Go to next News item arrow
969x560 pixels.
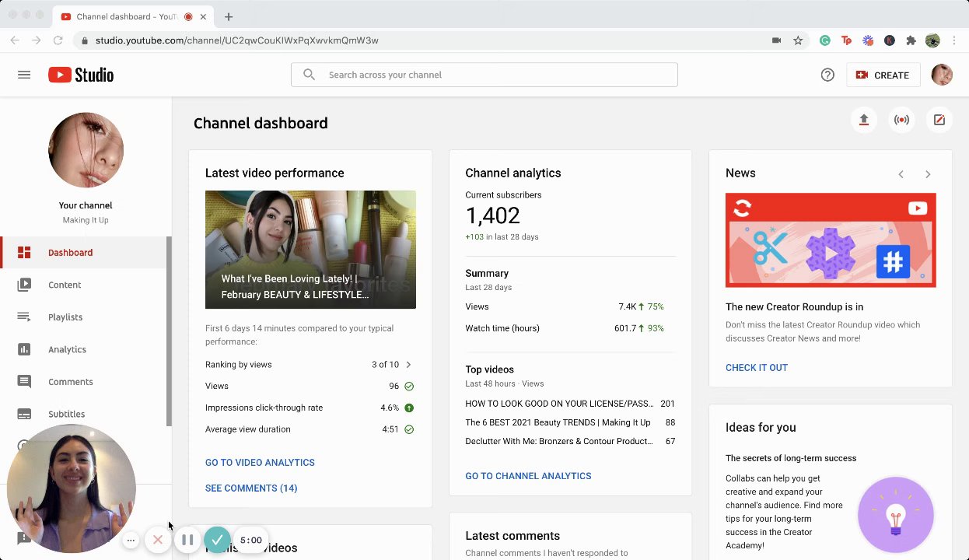928,174
